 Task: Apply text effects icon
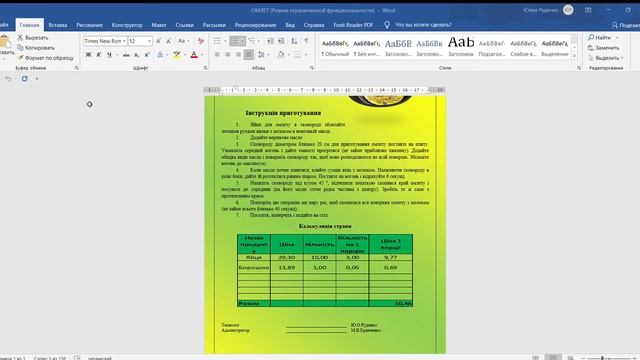coord(160,55)
